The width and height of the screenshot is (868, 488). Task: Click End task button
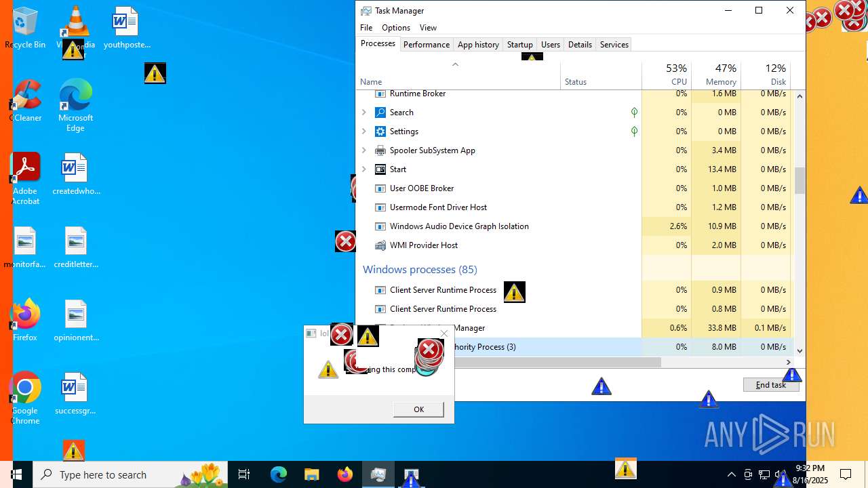[771, 385]
